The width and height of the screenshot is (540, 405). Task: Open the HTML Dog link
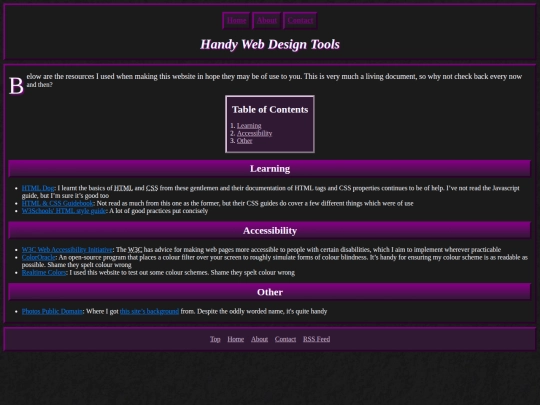pos(38,188)
